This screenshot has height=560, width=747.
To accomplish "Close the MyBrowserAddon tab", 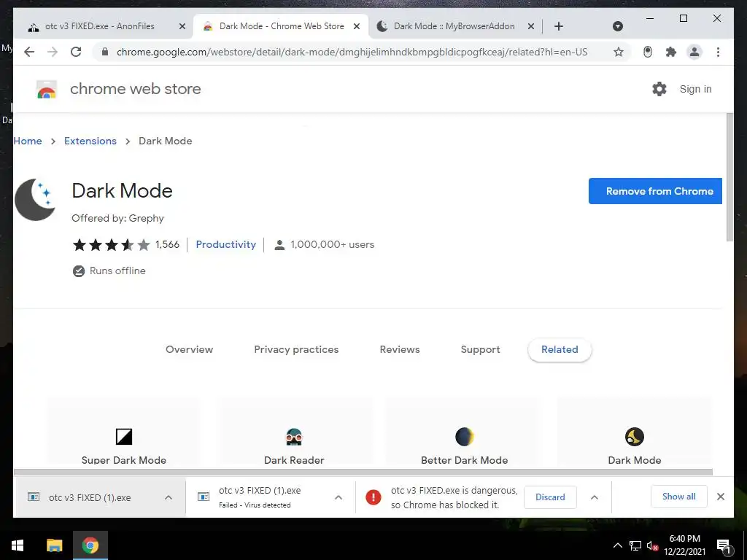I will click(531, 27).
